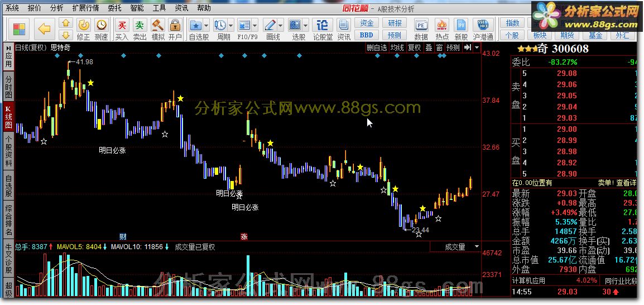
Task: Open the 选股 stock screener icon
Action: 295,25
